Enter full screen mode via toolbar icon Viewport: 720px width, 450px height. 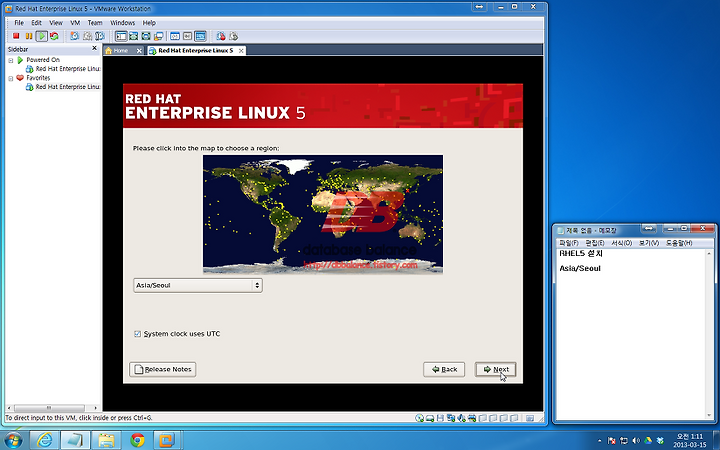click(146, 36)
